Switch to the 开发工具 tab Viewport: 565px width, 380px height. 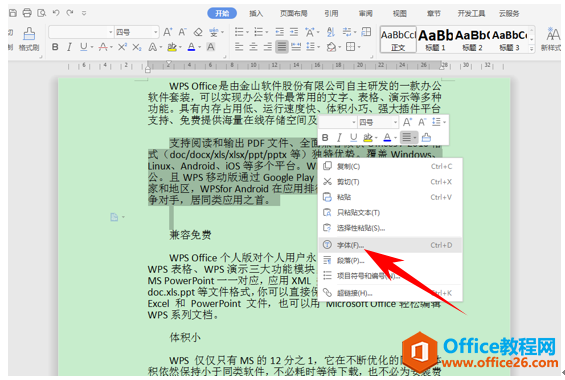471,14
